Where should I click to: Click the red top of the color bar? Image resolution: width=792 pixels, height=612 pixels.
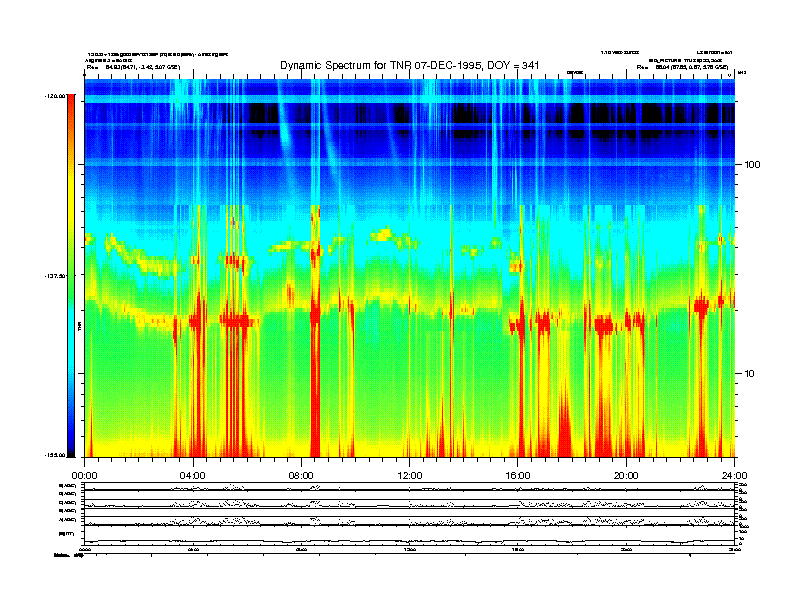click(x=71, y=101)
